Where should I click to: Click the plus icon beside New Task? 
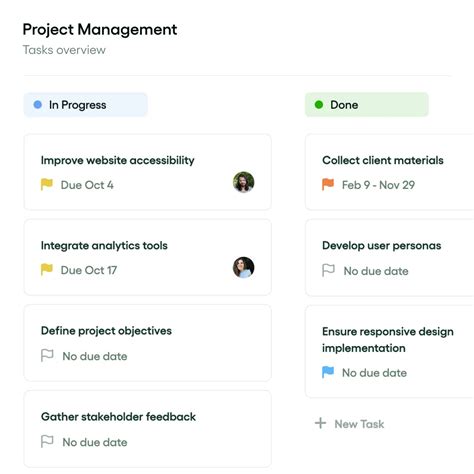(320, 423)
